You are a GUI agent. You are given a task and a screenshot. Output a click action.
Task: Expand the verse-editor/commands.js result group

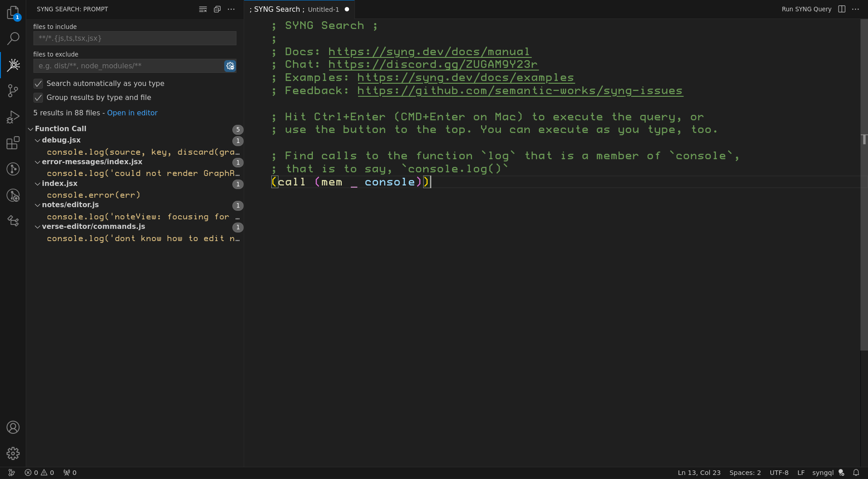click(x=38, y=227)
